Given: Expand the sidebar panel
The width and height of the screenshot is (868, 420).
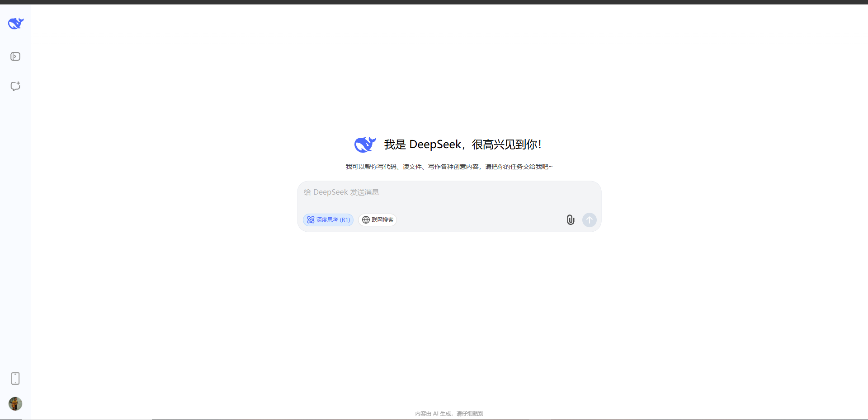Looking at the screenshot, I should coord(15,56).
